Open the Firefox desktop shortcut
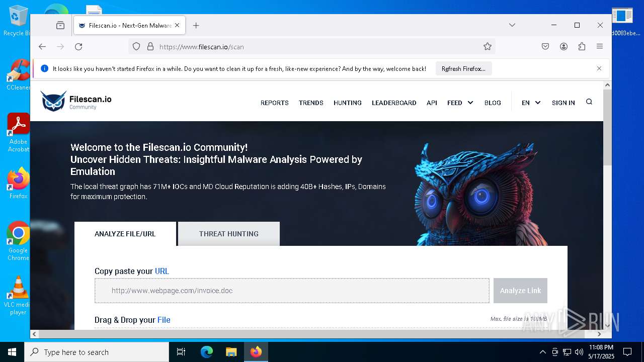Image resolution: width=644 pixels, height=362 pixels. [x=18, y=183]
